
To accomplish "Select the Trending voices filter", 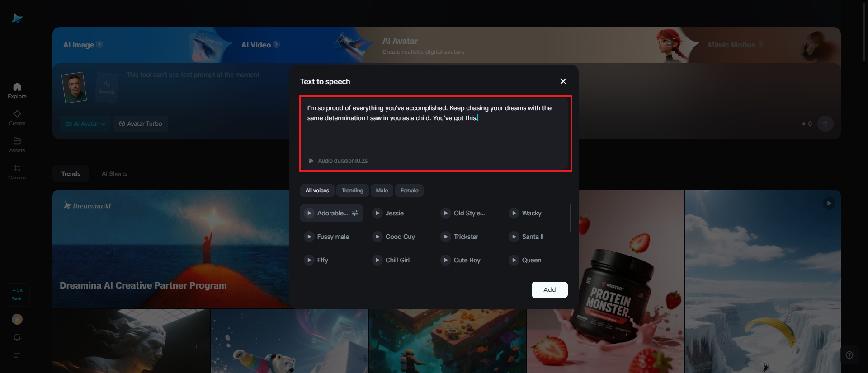I will pyautogui.click(x=352, y=191).
